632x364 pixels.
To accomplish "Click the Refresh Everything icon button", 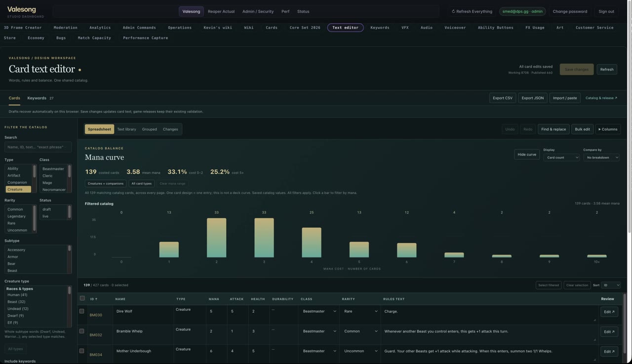I will (472, 11).
